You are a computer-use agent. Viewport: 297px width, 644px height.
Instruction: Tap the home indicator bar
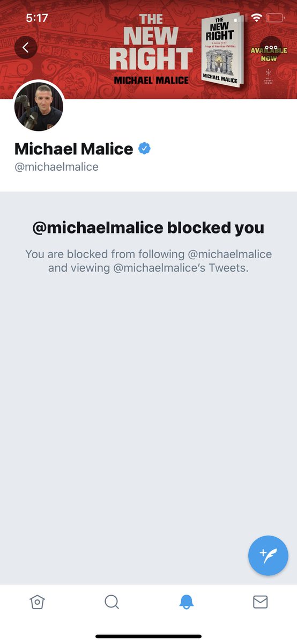(x=148, y=636)
